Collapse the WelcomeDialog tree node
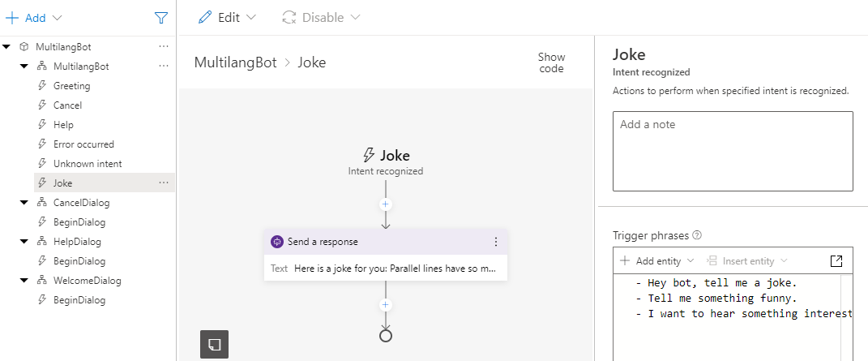Screen dimensions: 868x361 25,281
